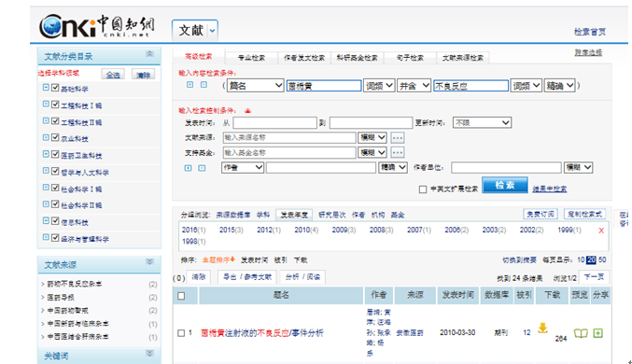Switch to the 专业检索 tab
This screenshot has width=632, height=364.
[251, 58]
